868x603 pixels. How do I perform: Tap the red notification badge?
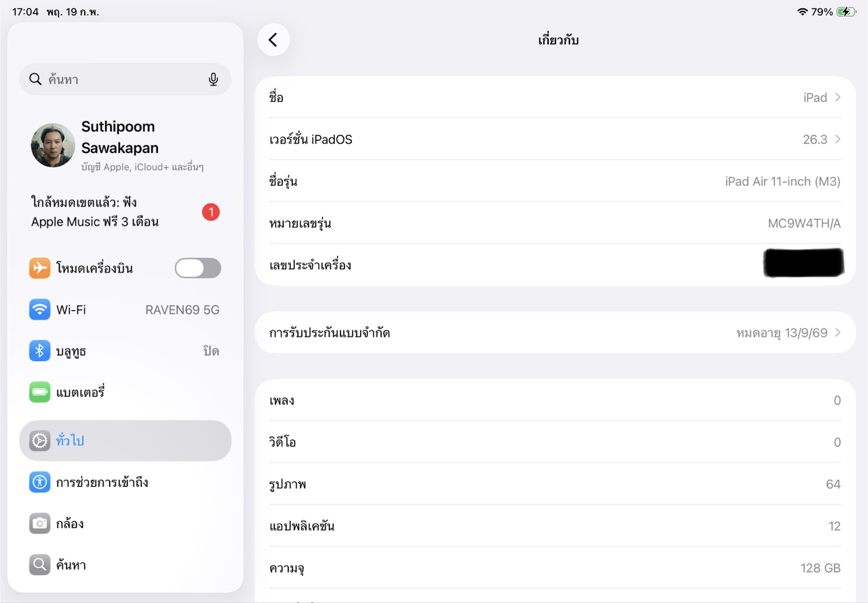coord(211,212)
